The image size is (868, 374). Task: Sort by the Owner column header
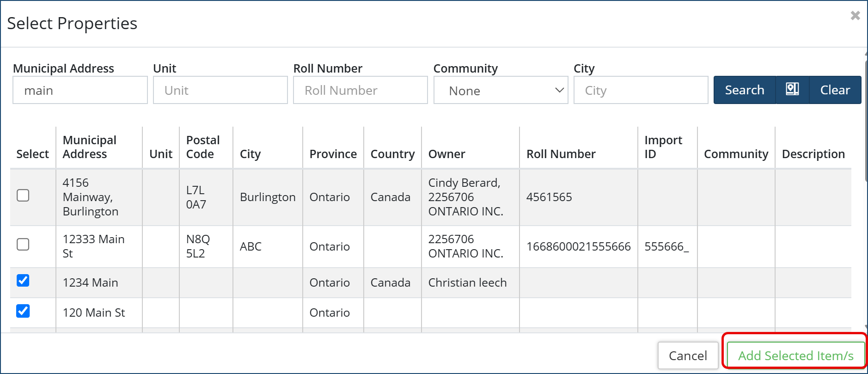click(x=446, y=154)
